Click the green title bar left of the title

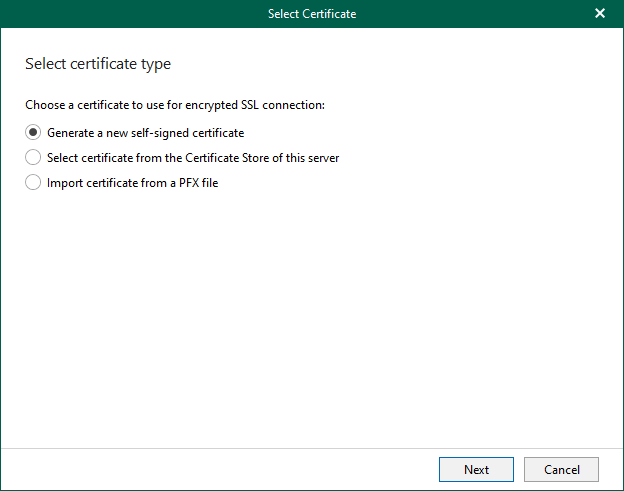[x=120, y=14]
